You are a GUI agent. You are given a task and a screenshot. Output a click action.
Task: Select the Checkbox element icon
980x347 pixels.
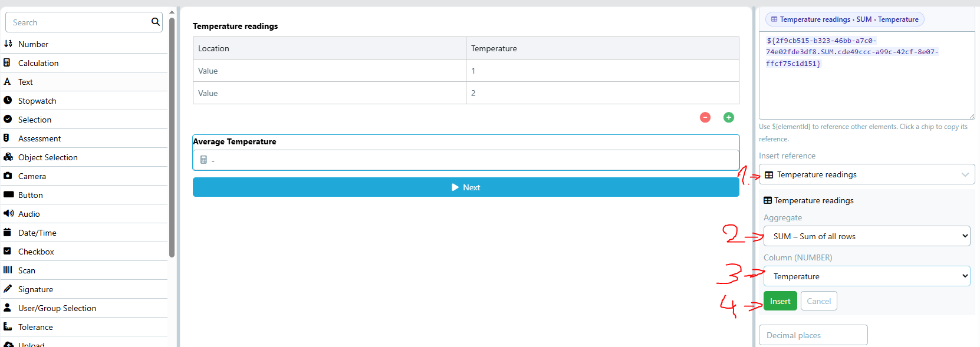click(x=7, y=251)
